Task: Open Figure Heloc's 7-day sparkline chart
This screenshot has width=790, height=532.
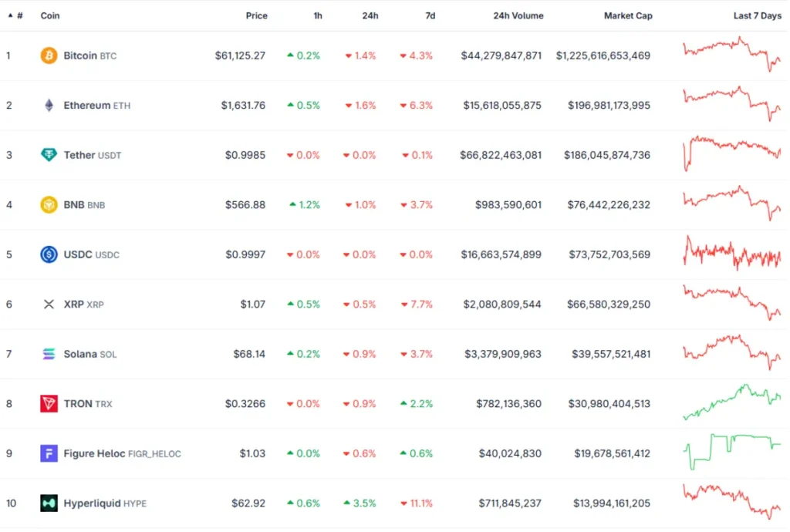Action: click(732, 452)
